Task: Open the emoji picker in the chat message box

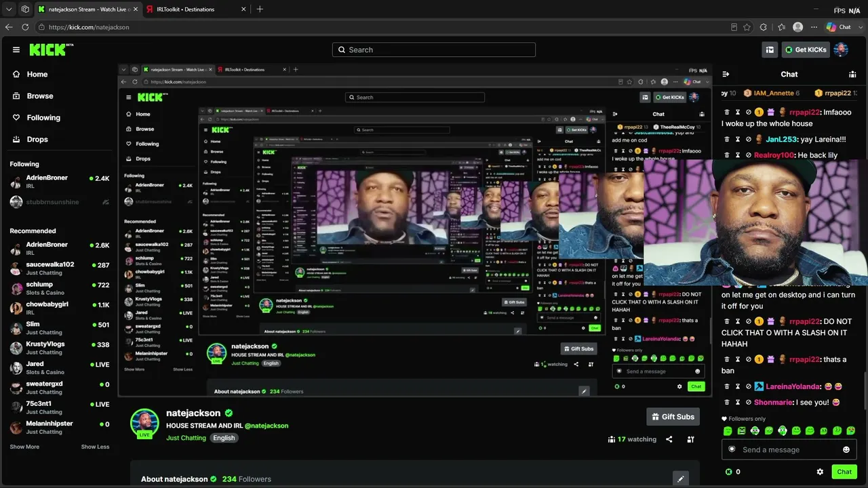Action: 846,450
